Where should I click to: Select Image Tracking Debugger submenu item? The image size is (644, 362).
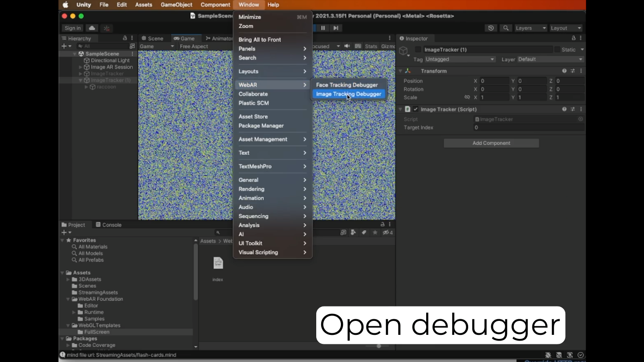click(348, 94)
